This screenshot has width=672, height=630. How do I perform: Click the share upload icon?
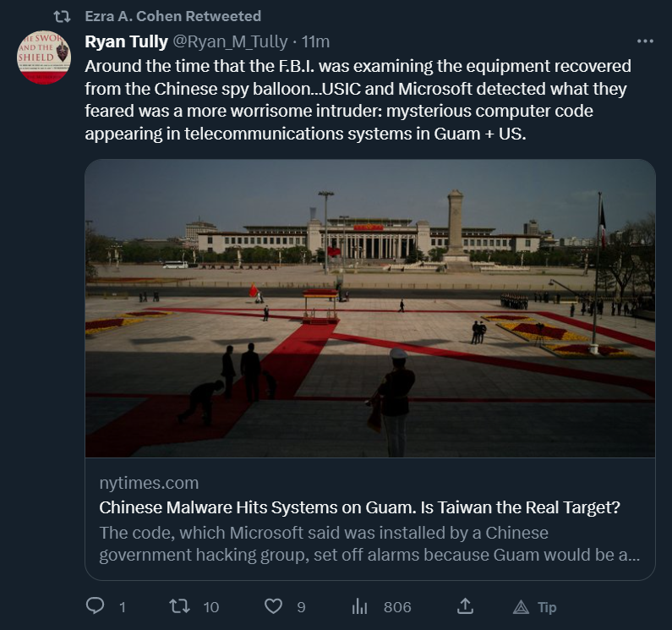point(464,606)
